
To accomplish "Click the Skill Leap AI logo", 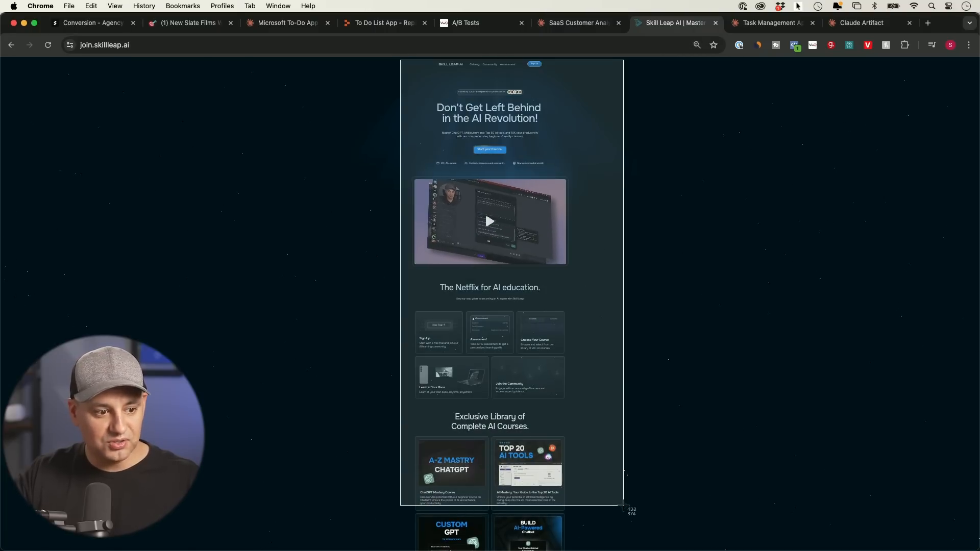I will point(451,64).
